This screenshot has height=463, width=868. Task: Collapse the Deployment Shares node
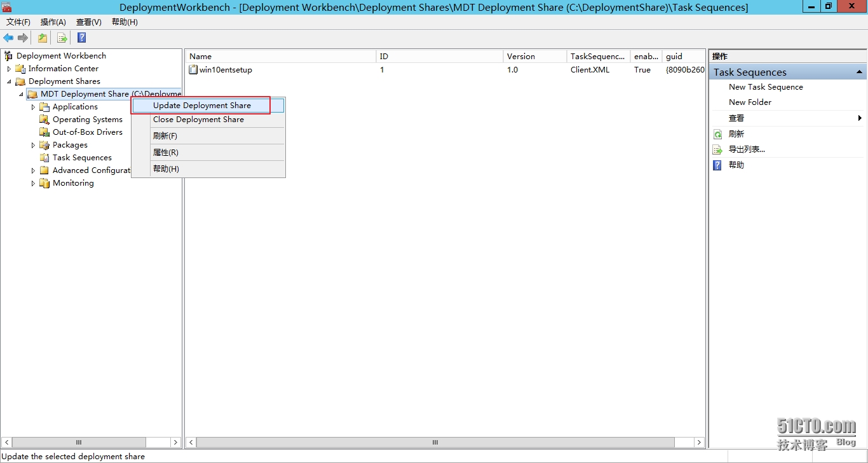click(9, 81)
